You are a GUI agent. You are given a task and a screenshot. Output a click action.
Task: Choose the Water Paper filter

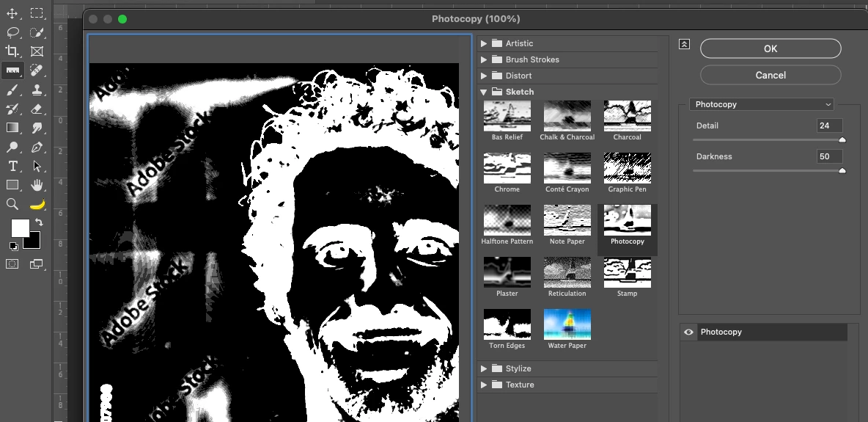coord(567,324)
